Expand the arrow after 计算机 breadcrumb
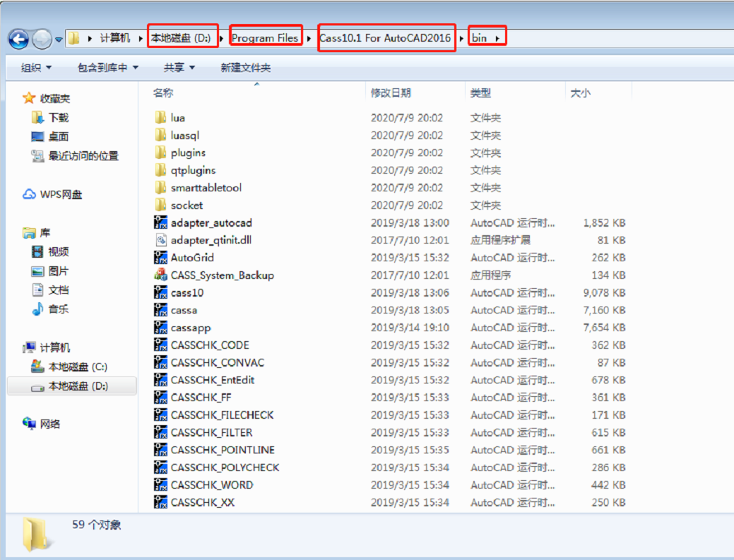 [140, 38]
